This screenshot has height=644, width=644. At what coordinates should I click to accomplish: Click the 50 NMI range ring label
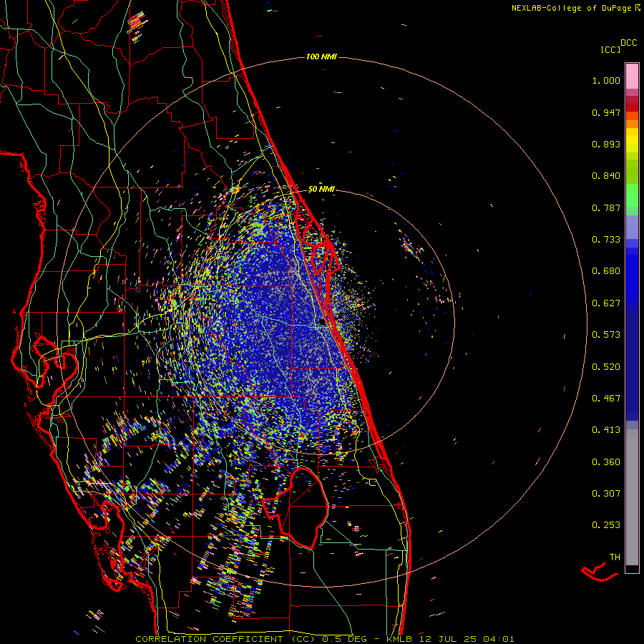coord(321,190)
